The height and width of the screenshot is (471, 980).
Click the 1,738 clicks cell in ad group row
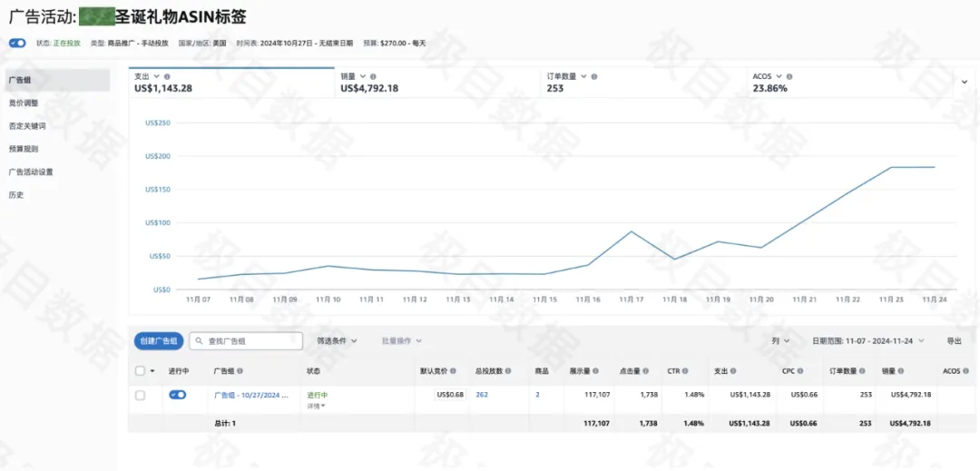[x=648, y=395]
